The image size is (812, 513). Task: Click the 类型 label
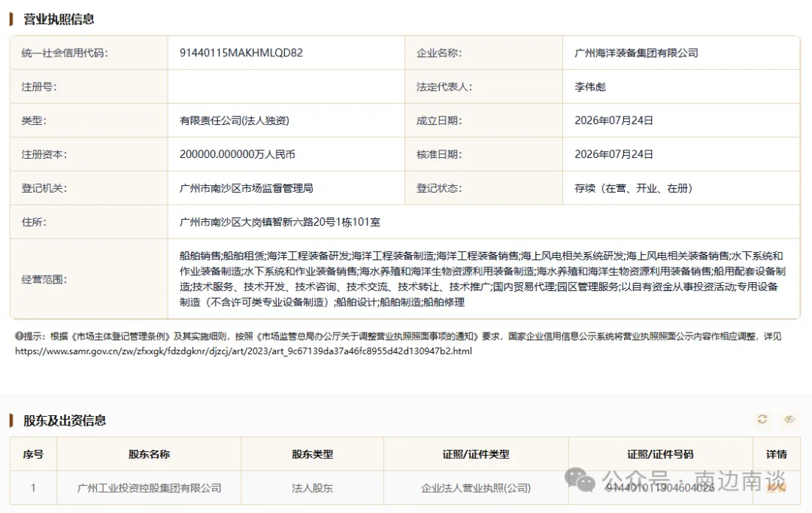pos(34,120)
